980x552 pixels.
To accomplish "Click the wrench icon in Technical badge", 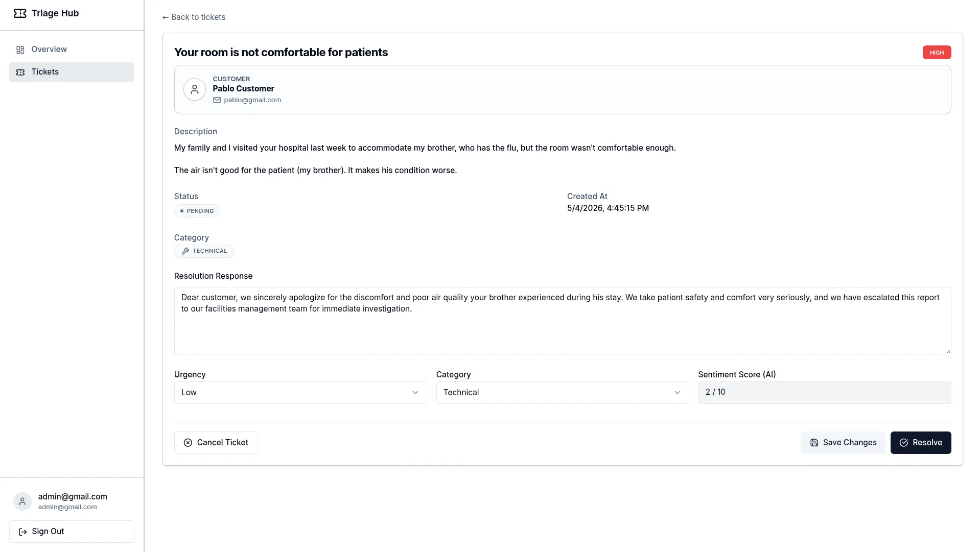I will (185, 251).
